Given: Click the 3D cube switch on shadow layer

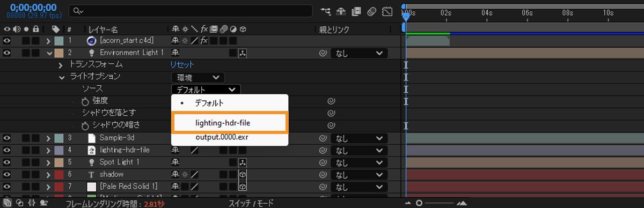Looking at the screenshot, I should click(243, 174).
